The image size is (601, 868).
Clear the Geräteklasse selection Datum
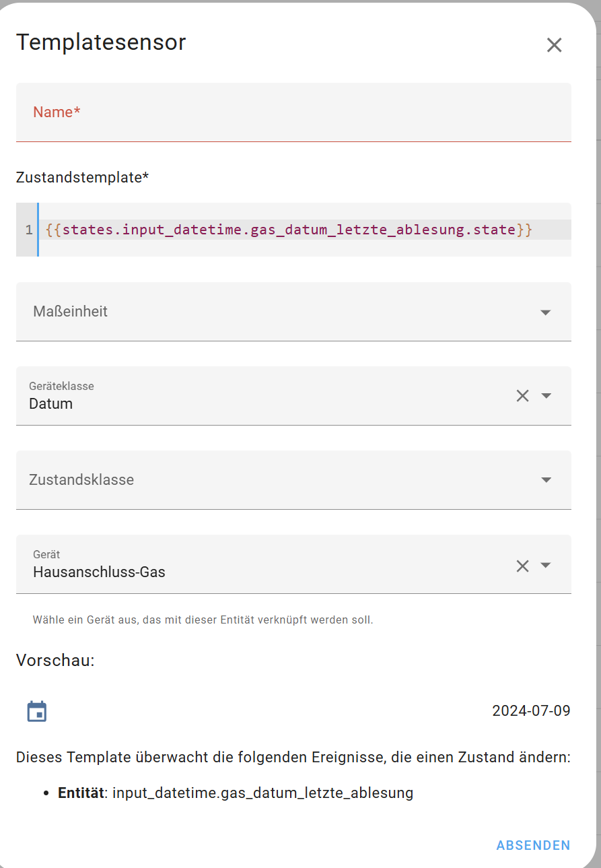pyautogui.click(x=522, y=396)
